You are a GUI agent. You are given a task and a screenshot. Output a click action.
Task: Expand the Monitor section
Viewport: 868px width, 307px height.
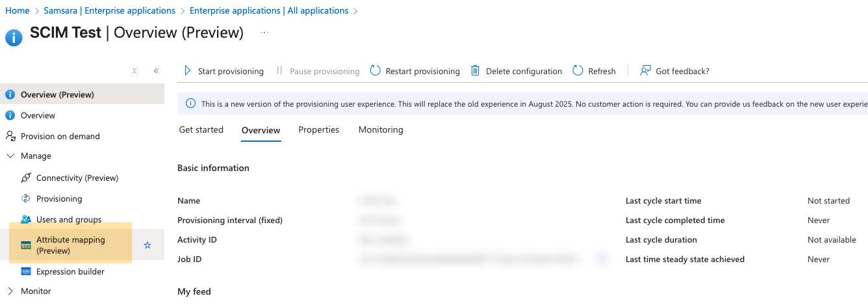10,291
